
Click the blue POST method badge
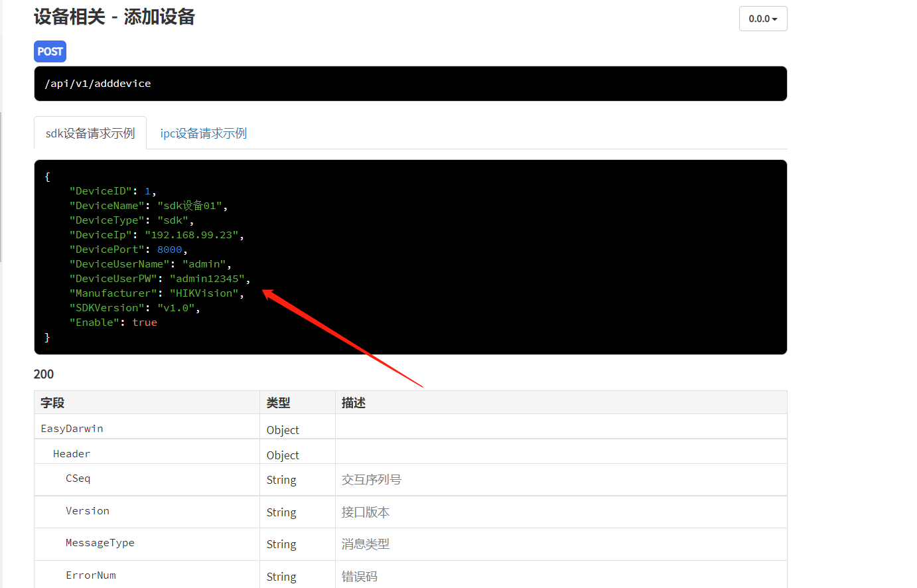coord(50,52)
